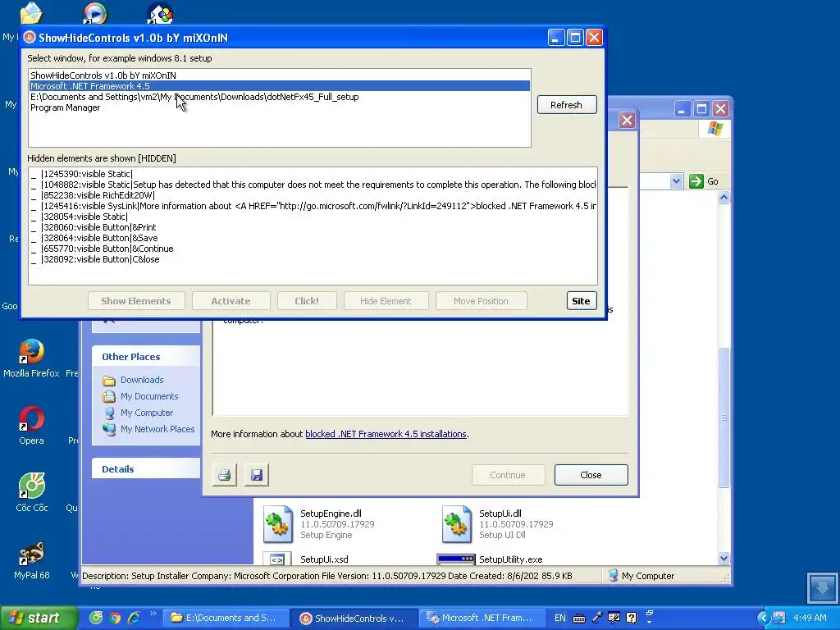The height and width of the screenshot is (630, 840).
Task: Close the .NET Framework setup dialog with X
Action: (x=627, y=120)
